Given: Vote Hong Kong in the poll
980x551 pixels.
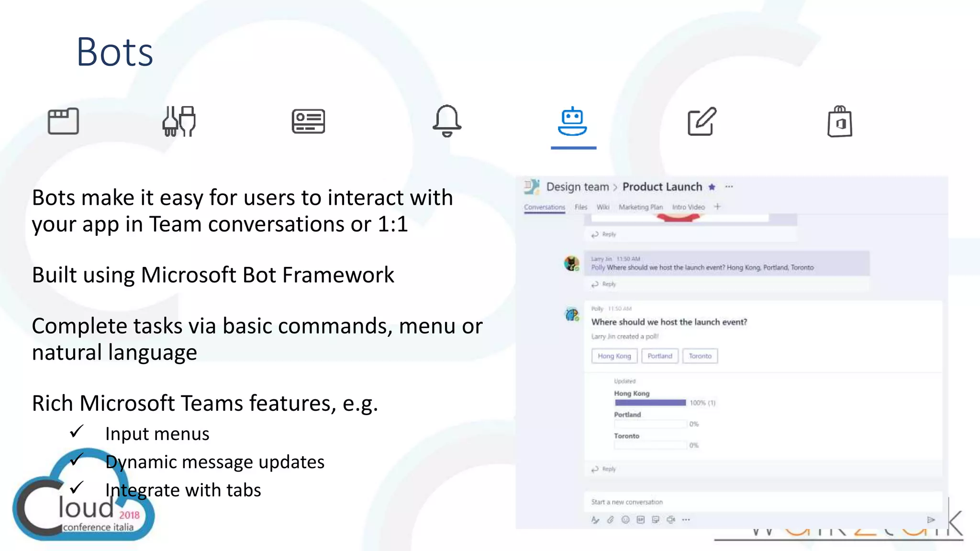Looking at the screenshot, I should [x=614, y=356].
